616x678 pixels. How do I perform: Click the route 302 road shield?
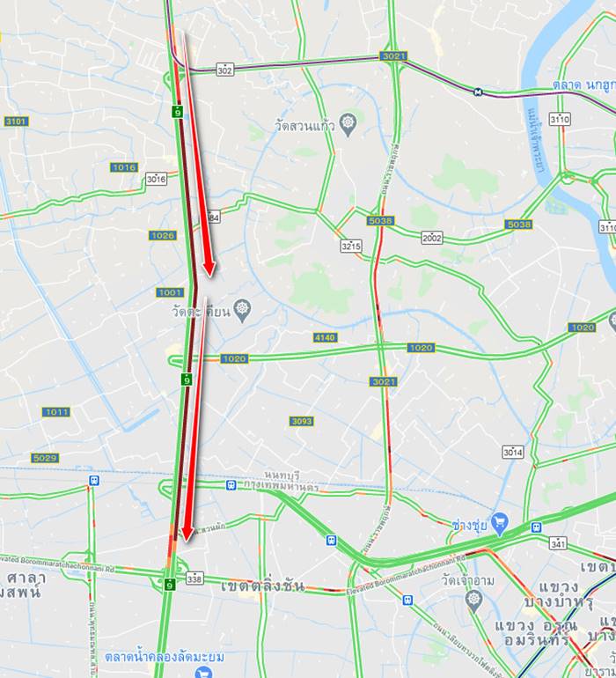(224, 70)
